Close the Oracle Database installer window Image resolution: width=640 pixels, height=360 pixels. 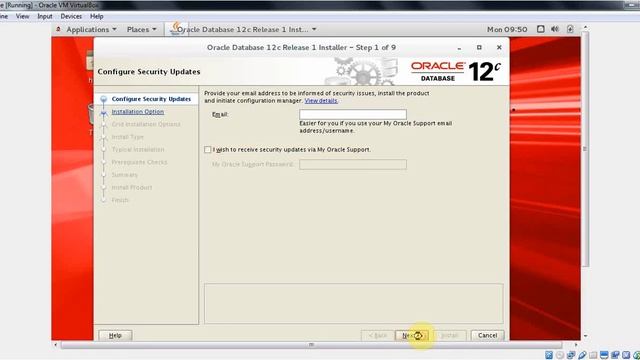coord(499,47)
